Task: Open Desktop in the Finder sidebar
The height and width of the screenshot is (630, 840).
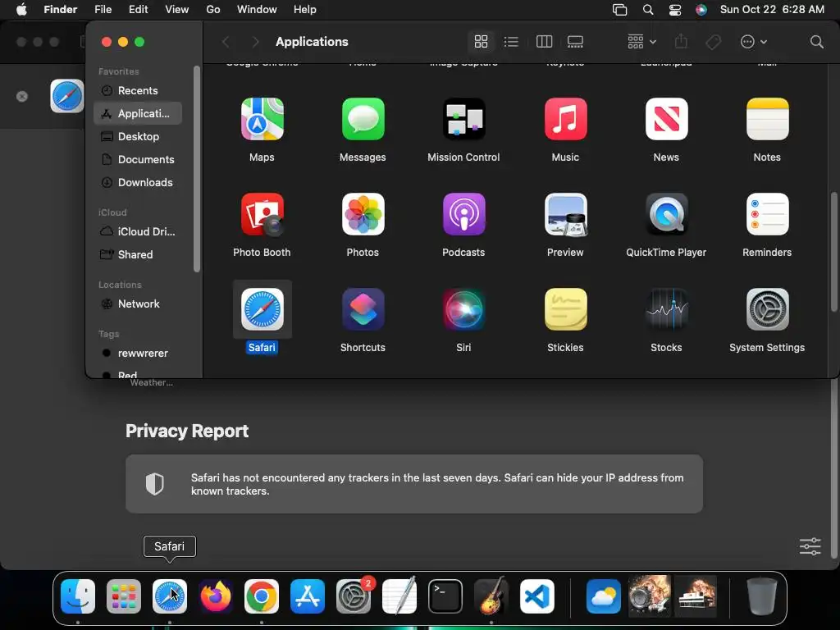Action: pos(138,137)
